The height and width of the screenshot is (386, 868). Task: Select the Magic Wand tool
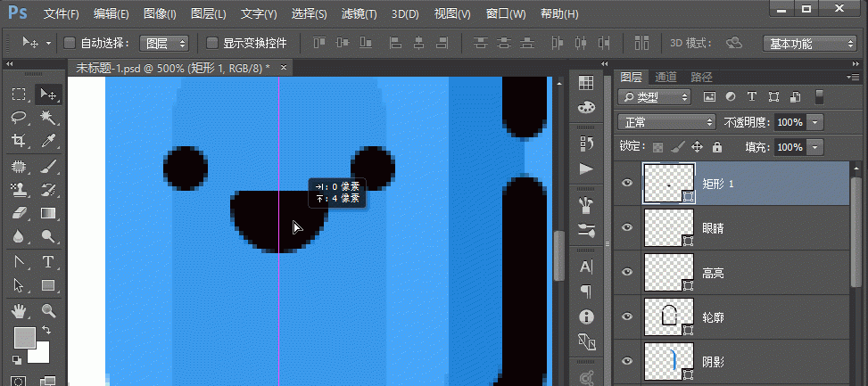48,118
